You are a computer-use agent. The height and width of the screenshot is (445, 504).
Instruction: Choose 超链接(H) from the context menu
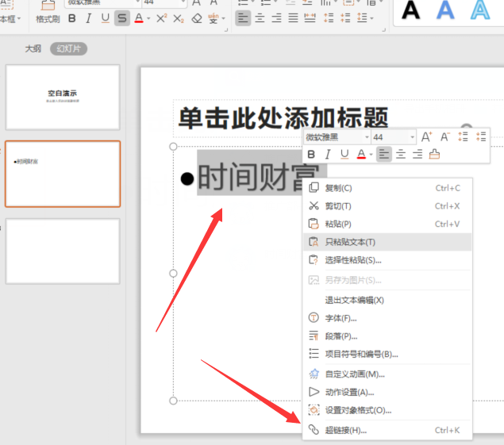click(x=346, y=430)
